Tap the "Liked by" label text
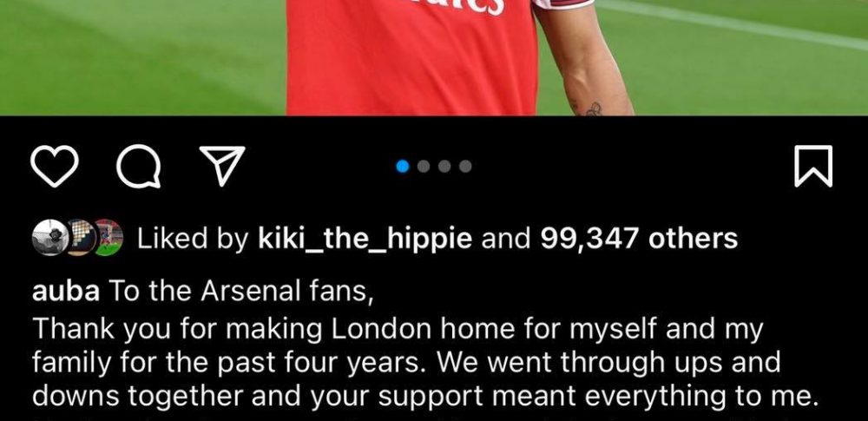 coord(194,239)
